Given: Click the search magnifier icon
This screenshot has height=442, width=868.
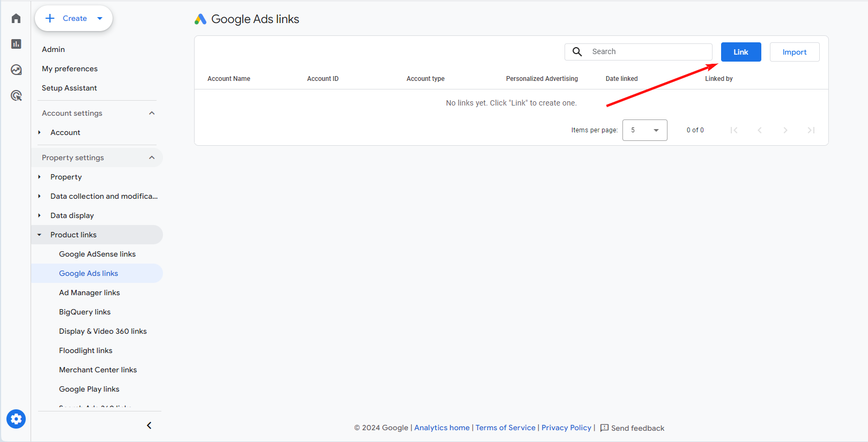Looking at the screenshot, I should (x=577, y=52).
